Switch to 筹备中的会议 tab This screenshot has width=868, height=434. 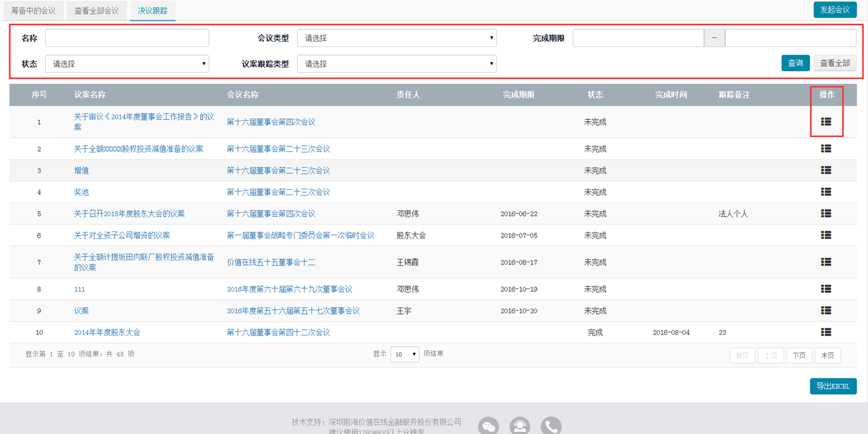pos(34,10)
